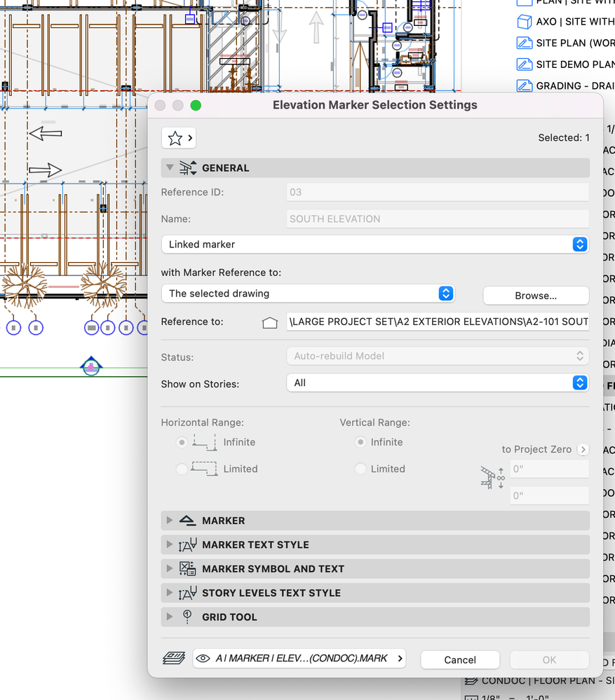The height and width of the screenshot is (700, 615).
Task: Click the left-pointing arrow on floor plan
Action: [45, 132]
